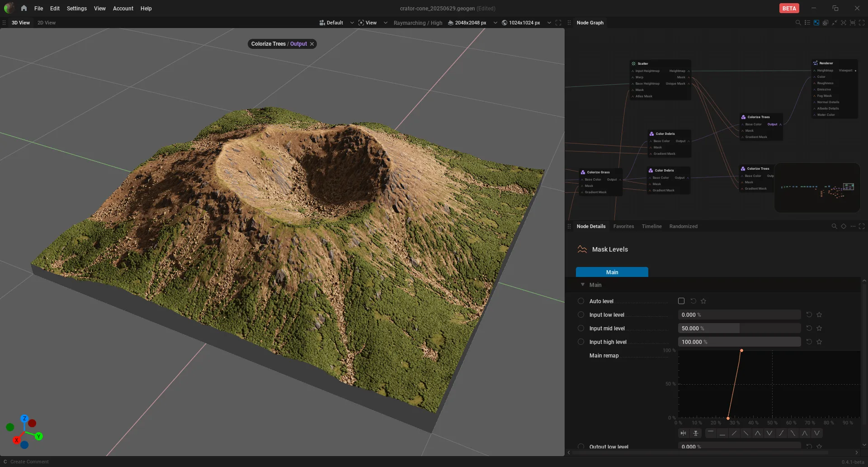Screen dimensions: 868x467
Task: Close the Colorize Trees / Output tag
Action: pyautogui.click(x=312, y=44)
